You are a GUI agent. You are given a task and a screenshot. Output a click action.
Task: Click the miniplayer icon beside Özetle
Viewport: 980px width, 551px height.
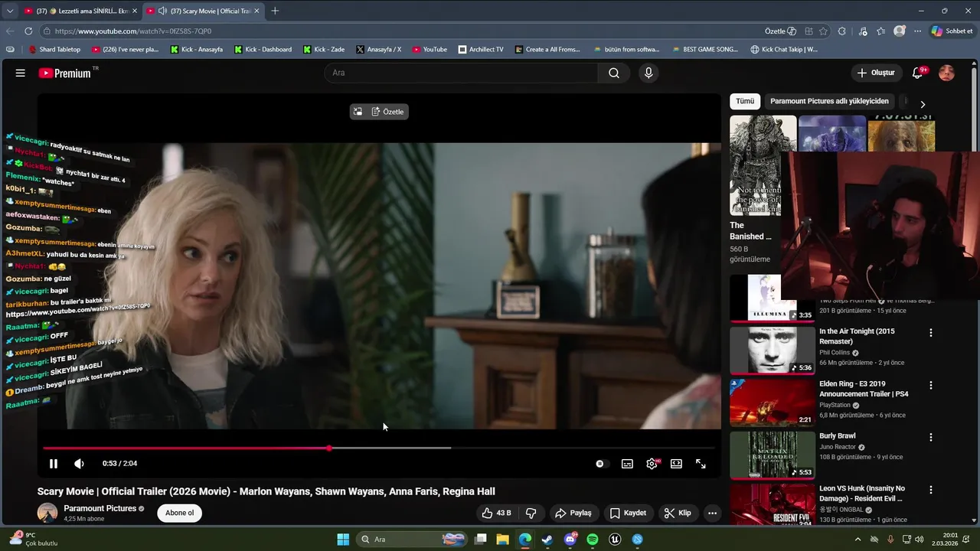(x=358, y=112)
